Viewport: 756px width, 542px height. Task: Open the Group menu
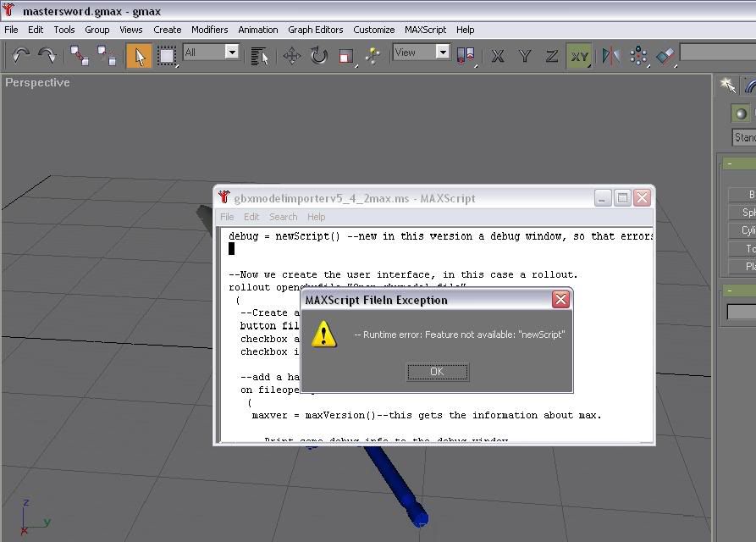(x=97, y=30)
